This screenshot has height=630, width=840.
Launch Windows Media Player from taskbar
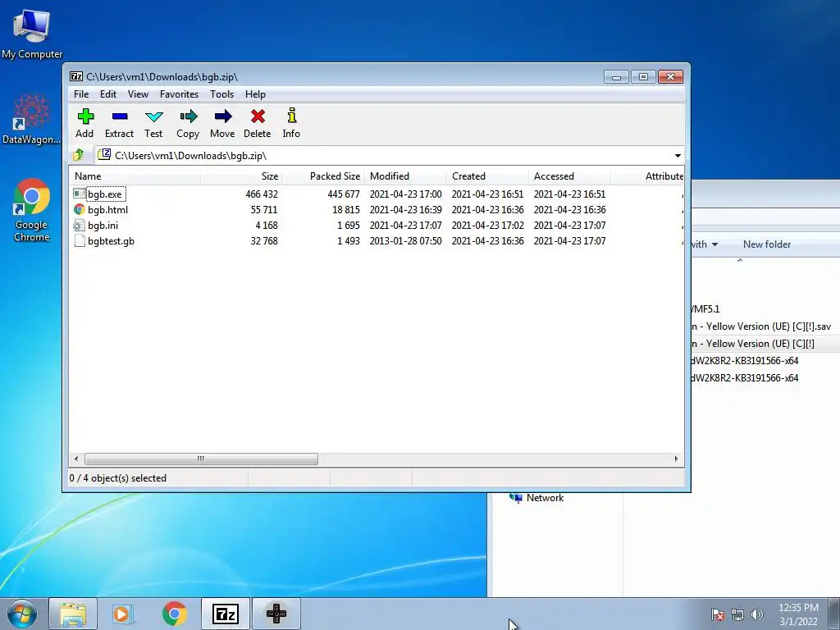pos(123,614)
